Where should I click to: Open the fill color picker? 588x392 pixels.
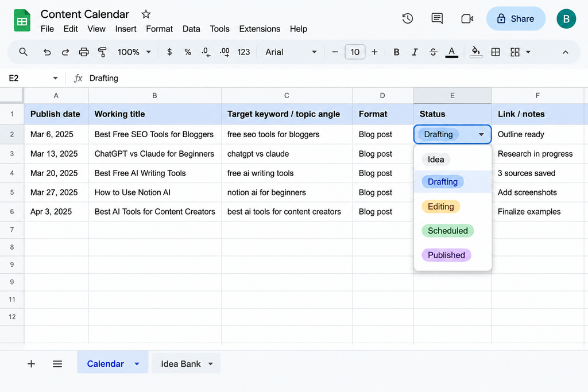tap(476, 52)
